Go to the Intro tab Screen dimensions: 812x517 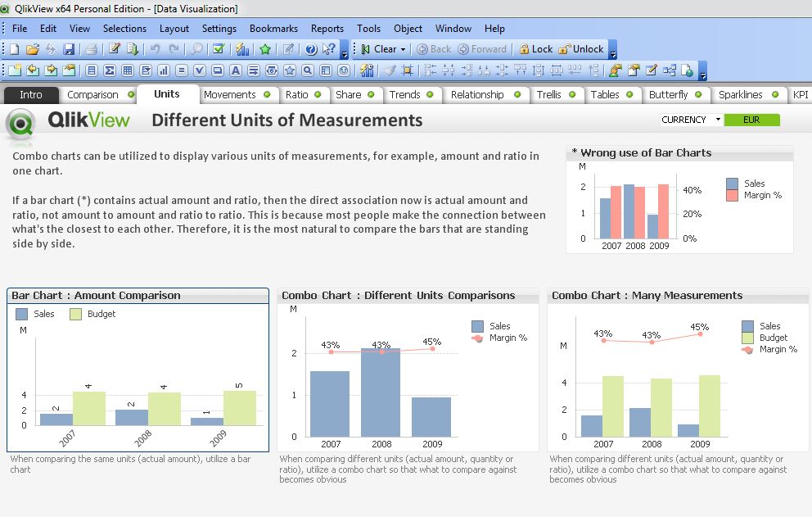pos(30,95)
